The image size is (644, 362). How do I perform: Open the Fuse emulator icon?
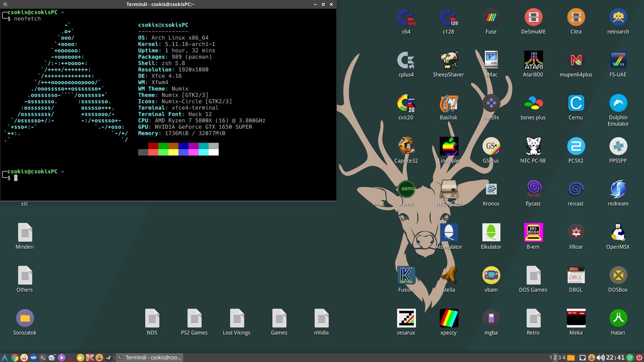tap(491, 17)
